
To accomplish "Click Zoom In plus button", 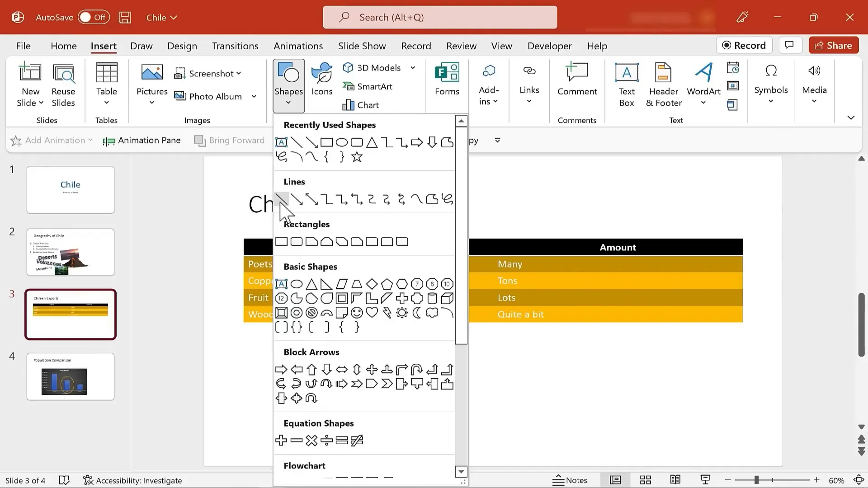I will (x=816, y=480).
